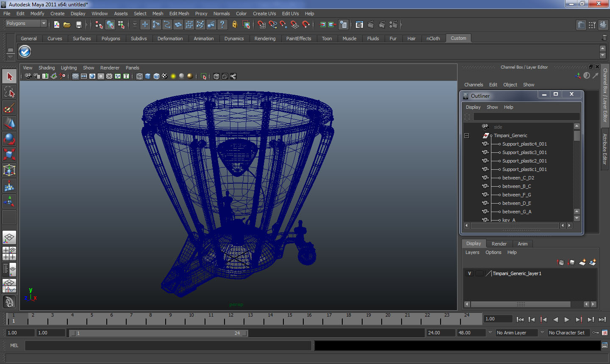Image resolution: width=610 pixels, height=364 pixels.
Task: Toggle Textured checker icon in viewport
Action: pyautogui.click(x=165, y=76)
